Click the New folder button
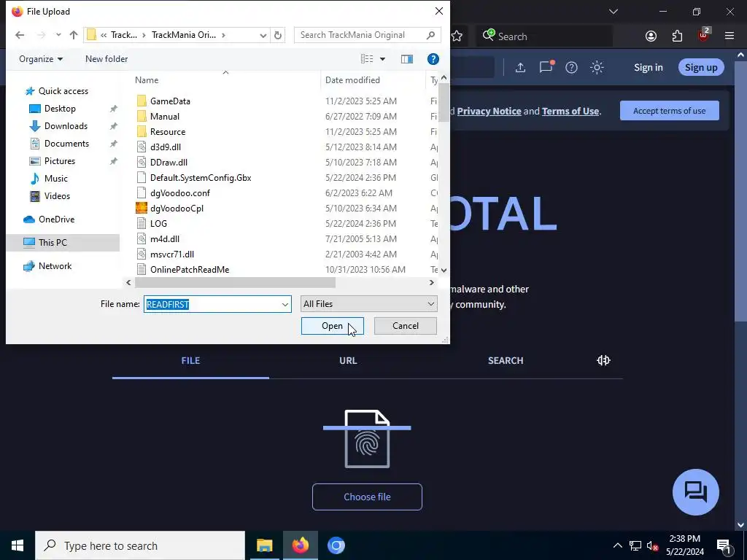747x560 pixels. click(107, 59)
